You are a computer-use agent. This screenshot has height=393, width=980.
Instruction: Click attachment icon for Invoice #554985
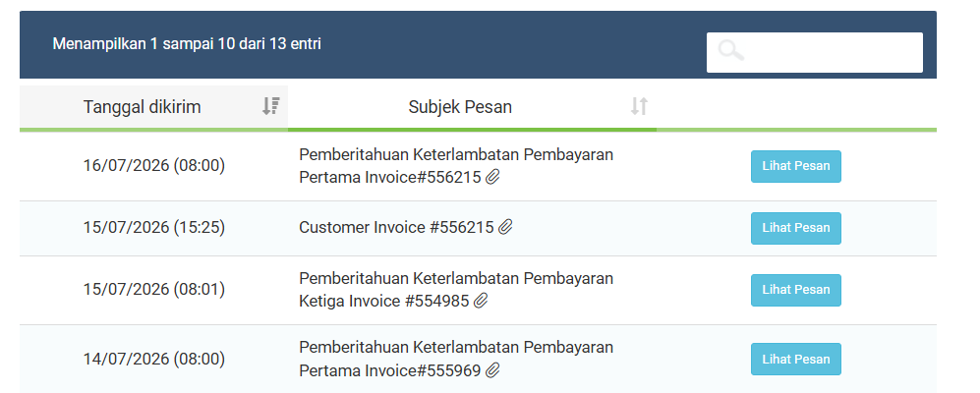(480, 302)
